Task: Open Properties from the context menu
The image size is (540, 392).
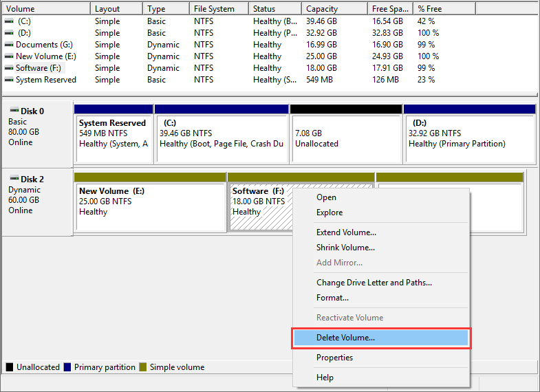Action: [x=334, y=358]
